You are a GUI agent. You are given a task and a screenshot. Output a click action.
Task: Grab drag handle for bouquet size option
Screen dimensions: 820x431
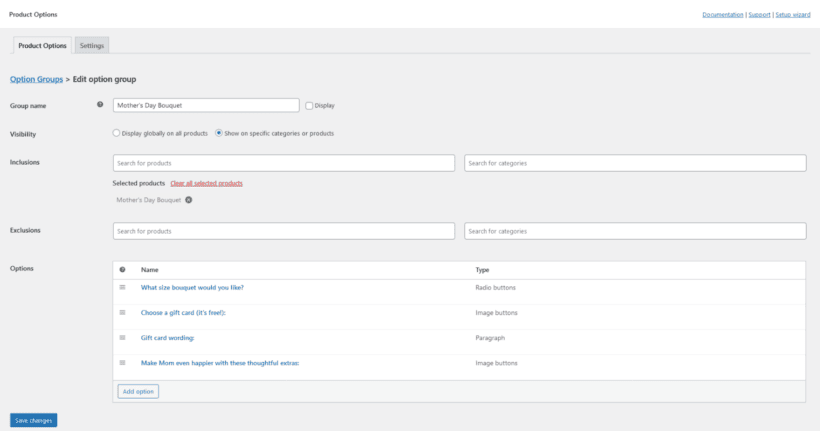click(x=123, y=287)
